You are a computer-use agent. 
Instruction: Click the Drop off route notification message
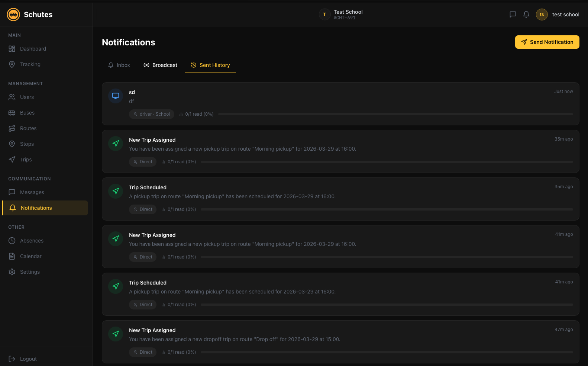235,339
